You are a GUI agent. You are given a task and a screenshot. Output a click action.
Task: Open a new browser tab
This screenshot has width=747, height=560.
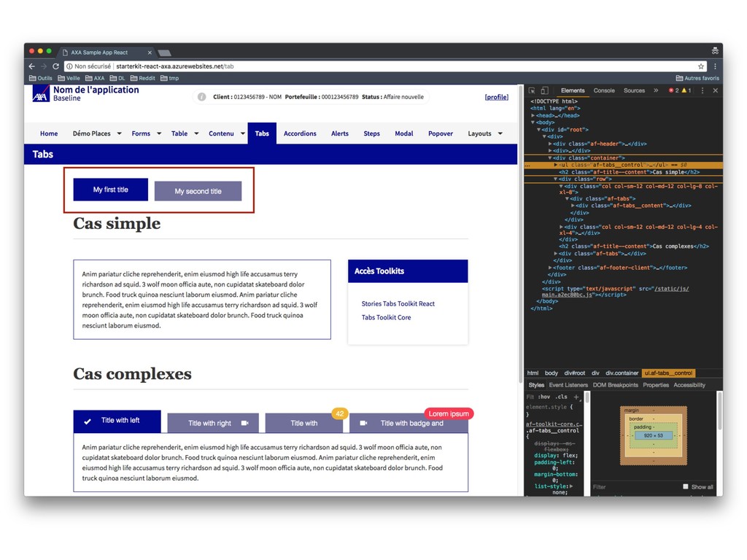coord(164,52)
